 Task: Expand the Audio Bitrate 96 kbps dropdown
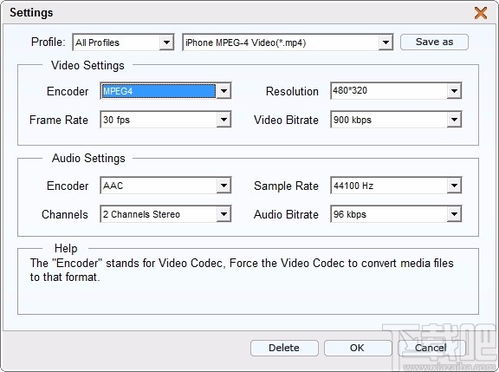454,214
